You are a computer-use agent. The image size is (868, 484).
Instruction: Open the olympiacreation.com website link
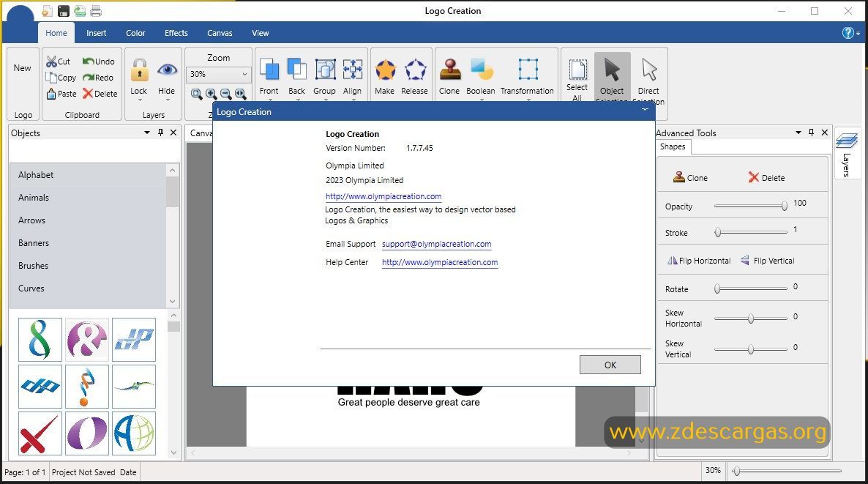click(384, 196)
